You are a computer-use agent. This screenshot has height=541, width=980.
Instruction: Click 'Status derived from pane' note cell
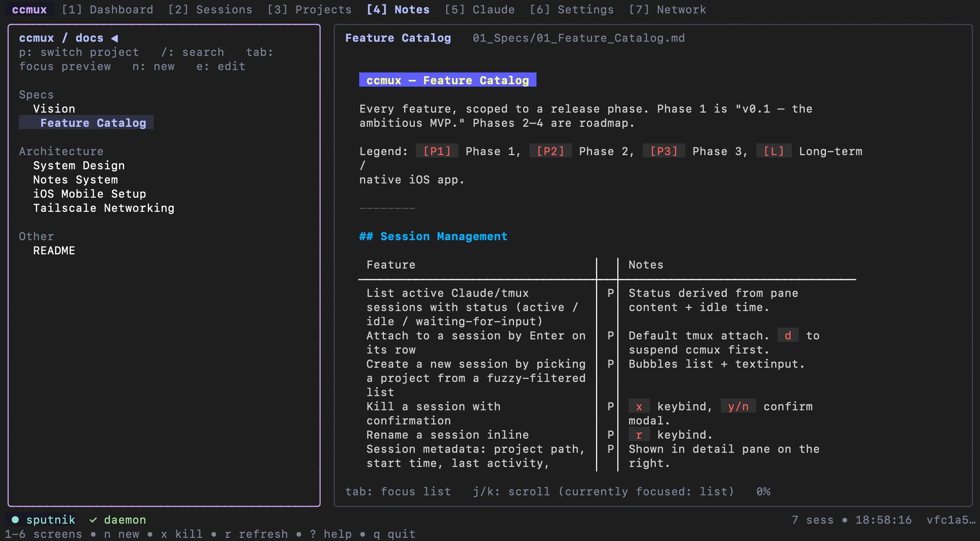[714, 300]
